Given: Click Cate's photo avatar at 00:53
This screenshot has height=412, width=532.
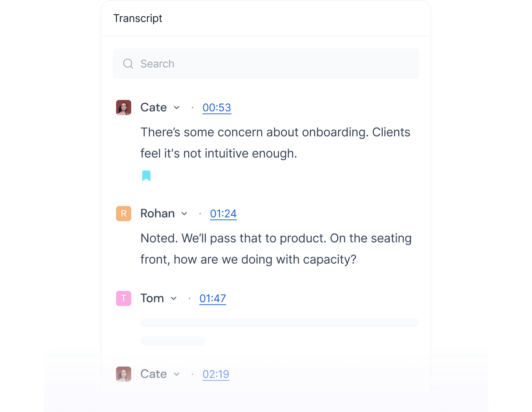Looking at the screenshot, I should [x=123, y=107].
